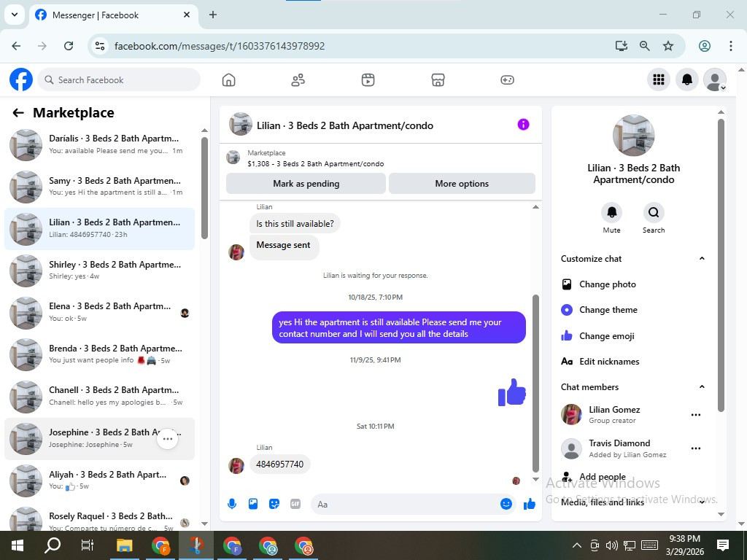Open options for Lilian Gomez member
Viewport: 747px width, 560px height.
695,415
